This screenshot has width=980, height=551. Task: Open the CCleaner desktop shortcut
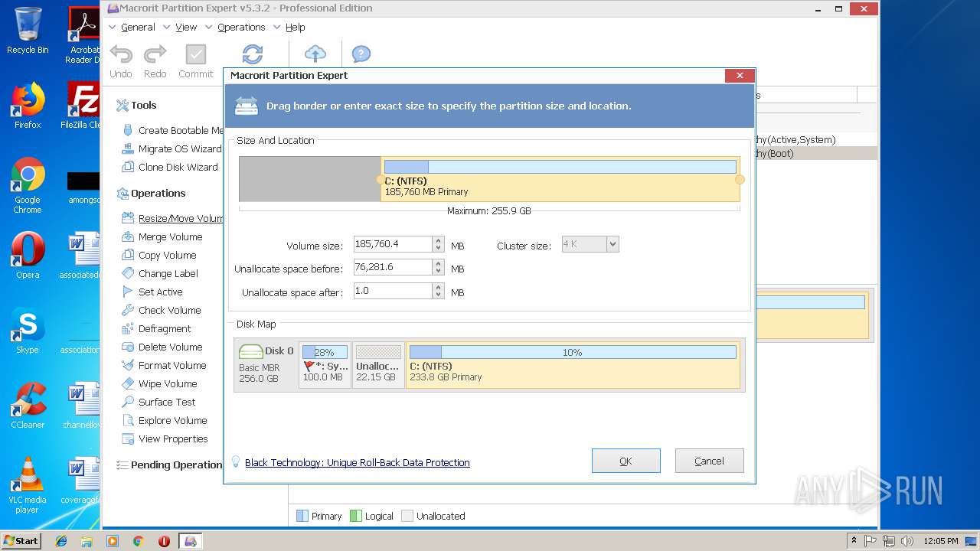point(28,406)
